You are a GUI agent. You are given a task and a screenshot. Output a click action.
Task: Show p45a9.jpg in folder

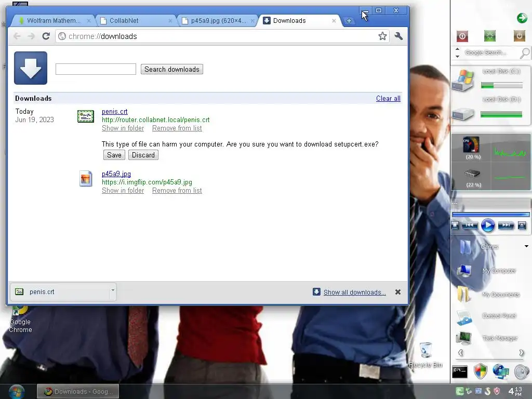coord(123,191)
